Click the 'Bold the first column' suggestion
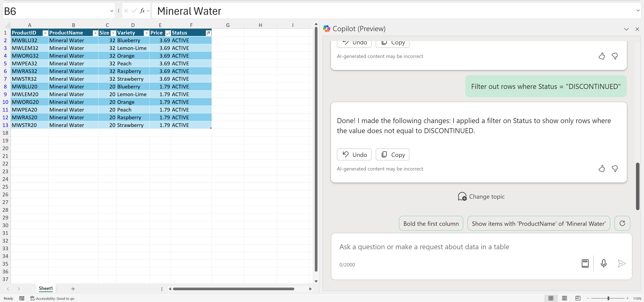 [431, 223]
